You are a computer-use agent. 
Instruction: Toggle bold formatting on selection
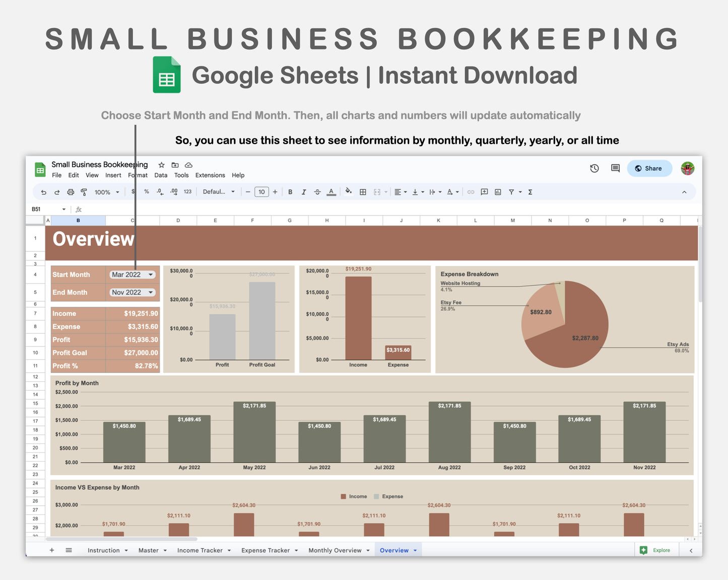coord(290,192)
